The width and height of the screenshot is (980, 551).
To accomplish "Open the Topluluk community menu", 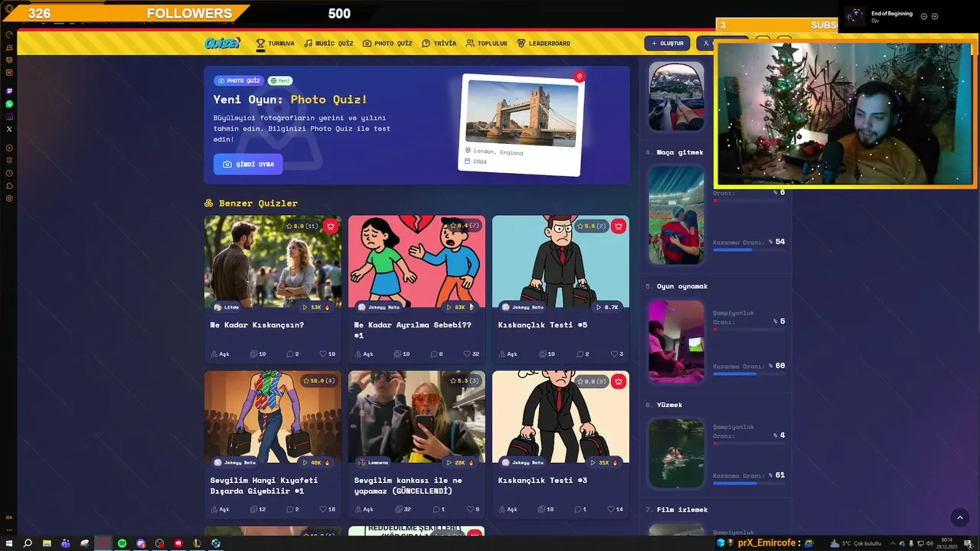I will point(486,44).
